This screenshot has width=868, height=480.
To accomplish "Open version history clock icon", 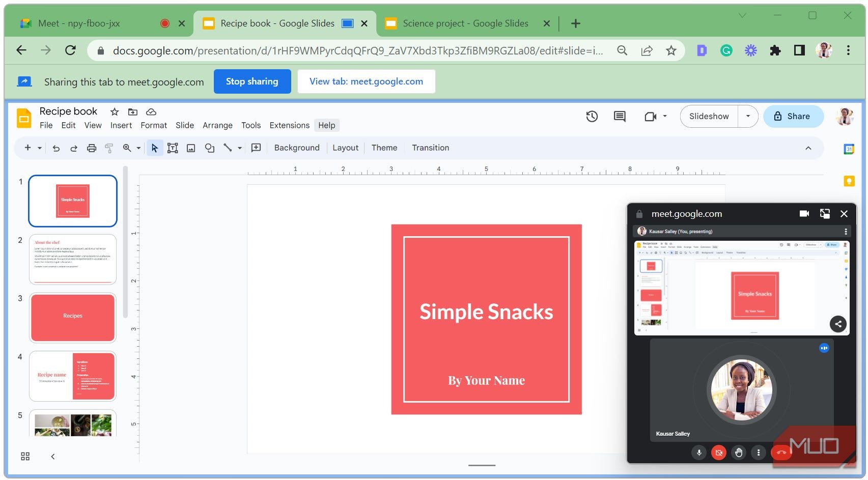I will 592,117.
